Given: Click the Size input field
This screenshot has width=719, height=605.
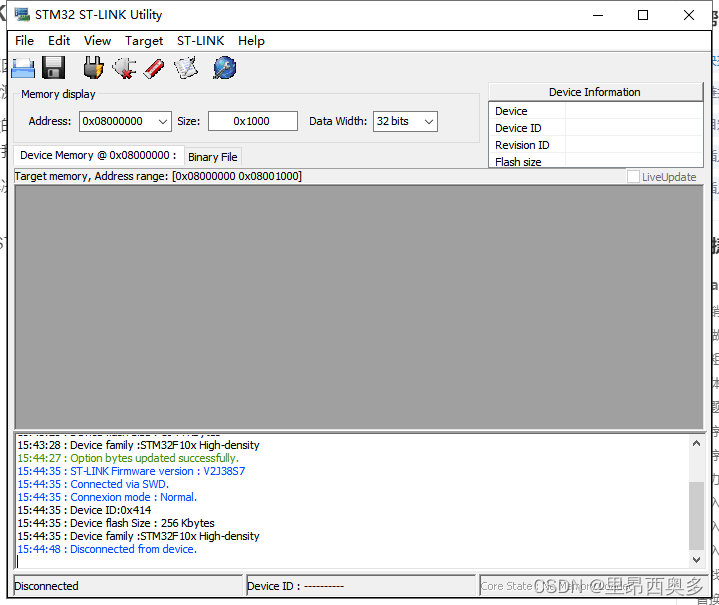Looking at the screenshot, I should [x=252, y=121].
